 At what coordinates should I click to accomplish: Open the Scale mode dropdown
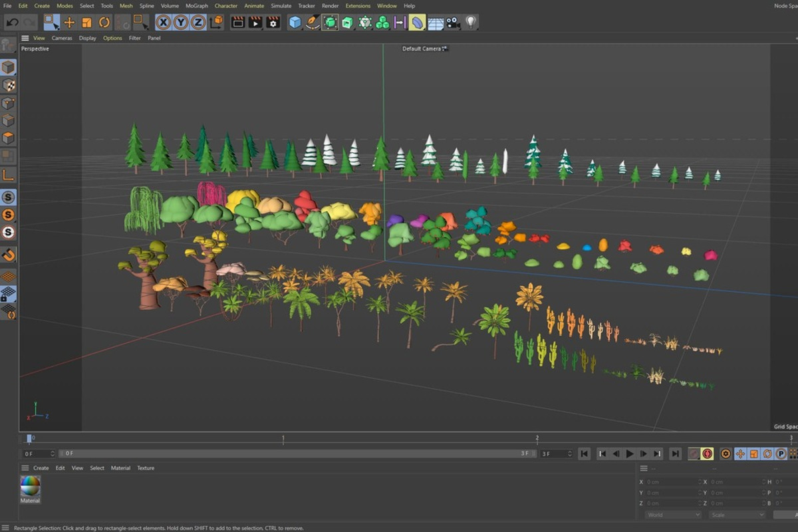pos(735,515)
